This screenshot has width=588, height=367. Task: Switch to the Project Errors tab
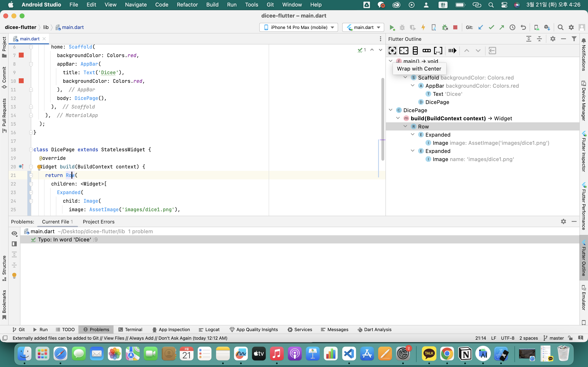pyautogui.click(x=98, y=222)
